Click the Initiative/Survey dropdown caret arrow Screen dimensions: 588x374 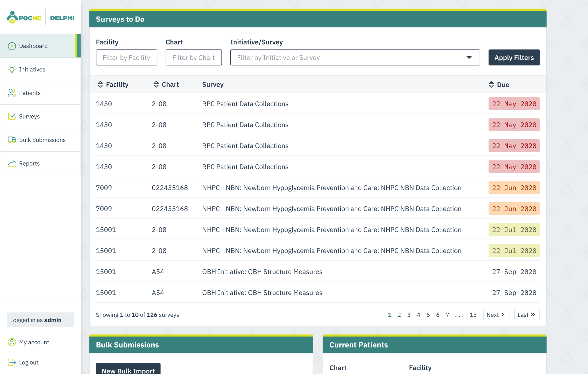coord(469,58)
